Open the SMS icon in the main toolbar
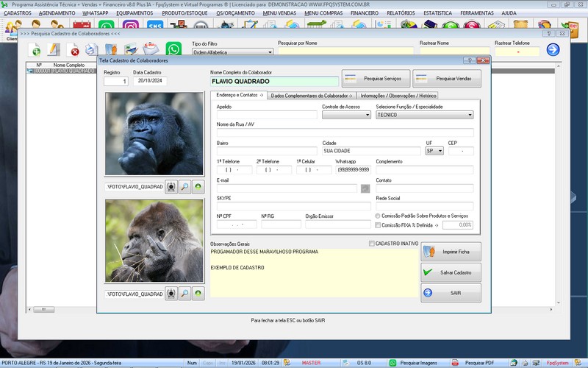 point(155,26)
